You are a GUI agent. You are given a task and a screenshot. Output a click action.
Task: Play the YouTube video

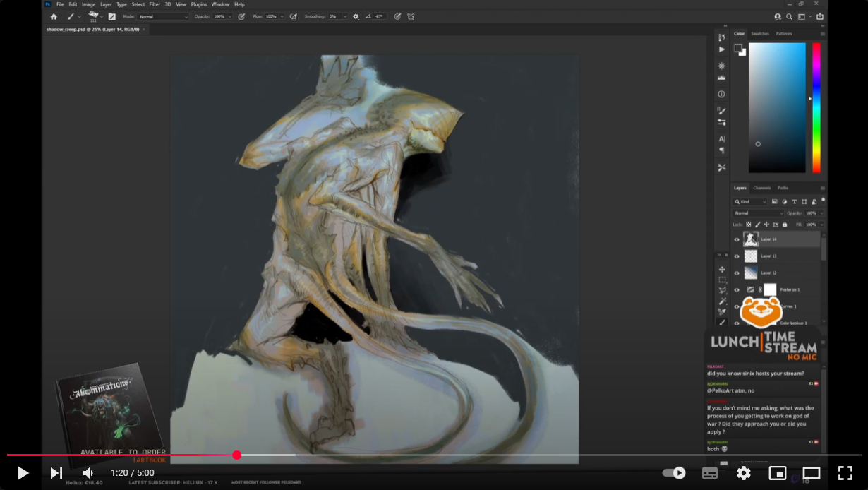[23, 473]
